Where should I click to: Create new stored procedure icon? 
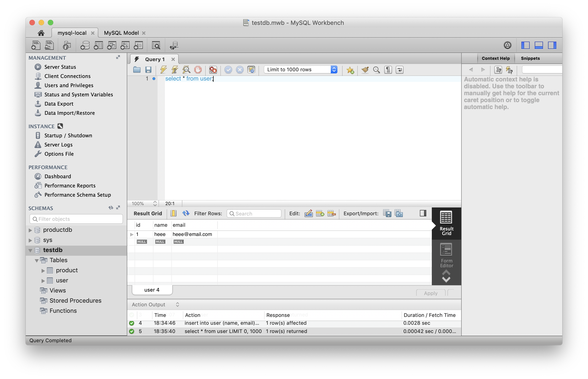(125, 46)
